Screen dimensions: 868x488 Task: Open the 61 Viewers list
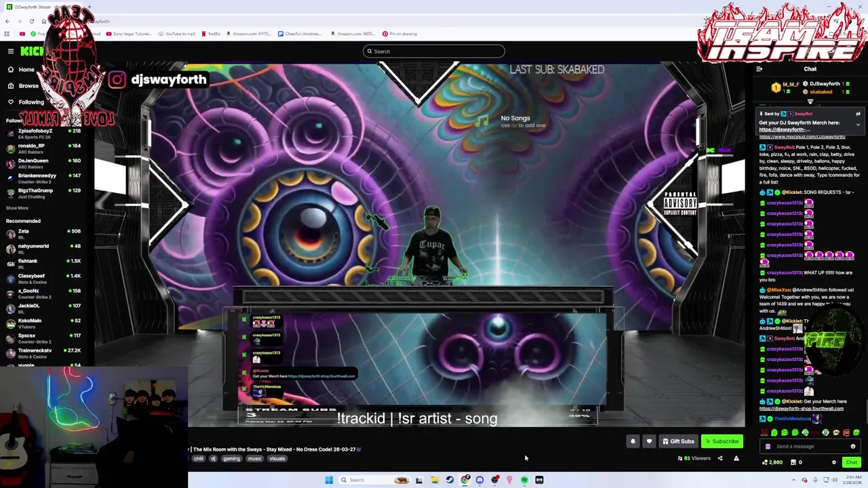click(x=694, y=458)
